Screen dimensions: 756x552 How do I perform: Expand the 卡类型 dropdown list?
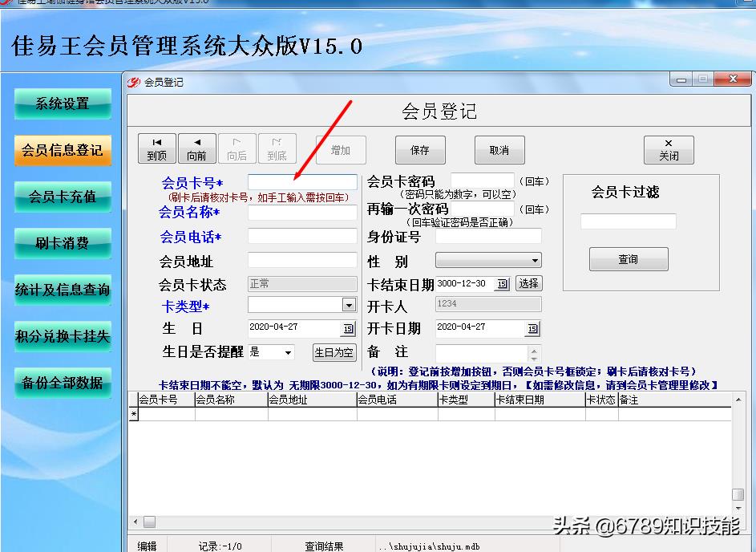coord(349,305)
